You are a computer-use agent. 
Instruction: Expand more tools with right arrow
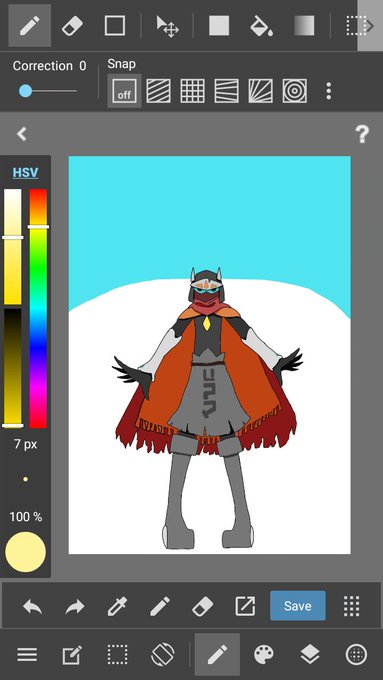point(370,26)
